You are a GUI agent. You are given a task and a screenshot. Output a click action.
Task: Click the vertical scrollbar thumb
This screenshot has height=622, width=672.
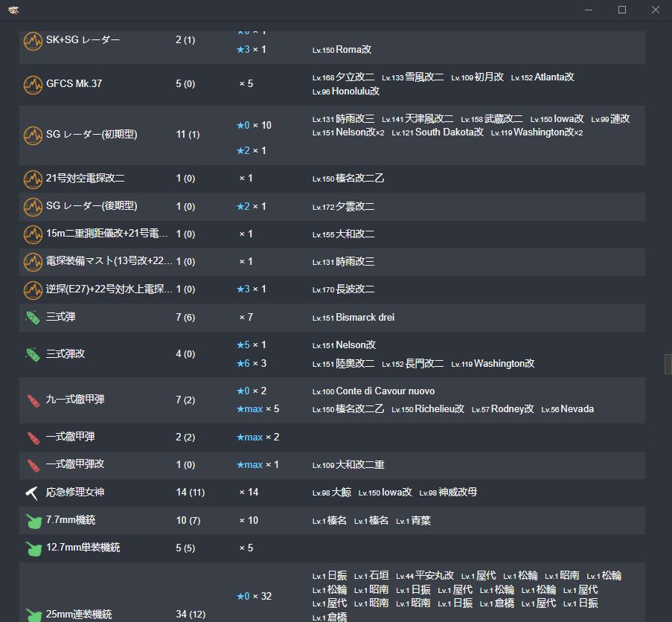tap(668, 364)
